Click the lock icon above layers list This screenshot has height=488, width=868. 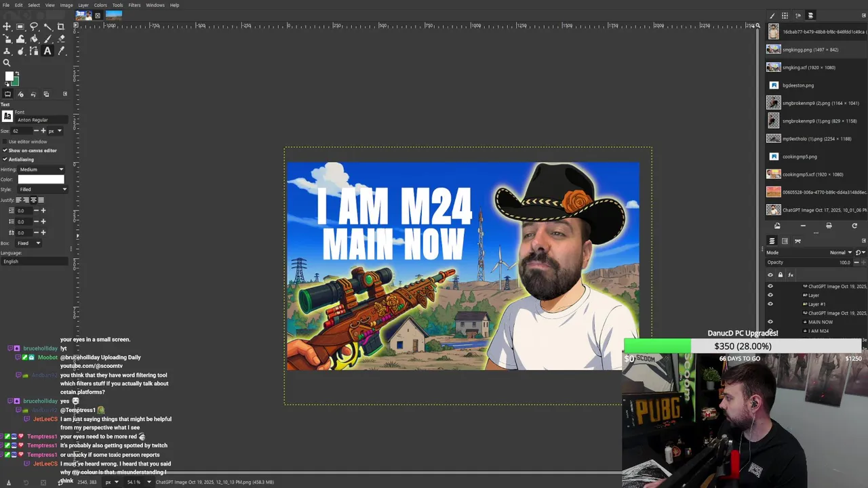(x=780, y=274)
